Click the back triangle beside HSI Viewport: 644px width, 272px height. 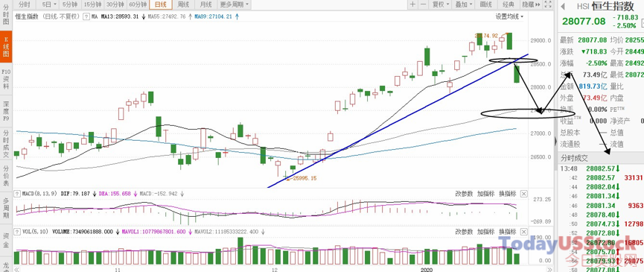coord(564,6)
